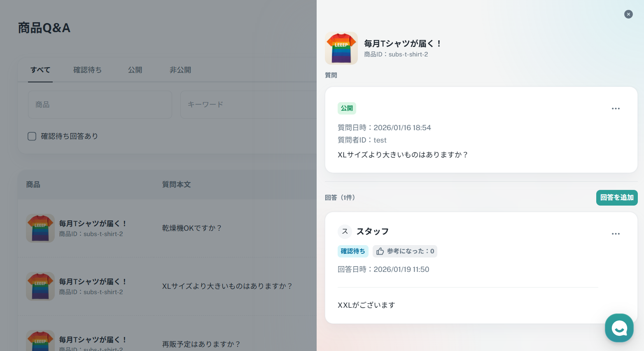Screen dimensions: 644x351
Task: Switch to the 公開 tab
Action: tap(135, 70)
